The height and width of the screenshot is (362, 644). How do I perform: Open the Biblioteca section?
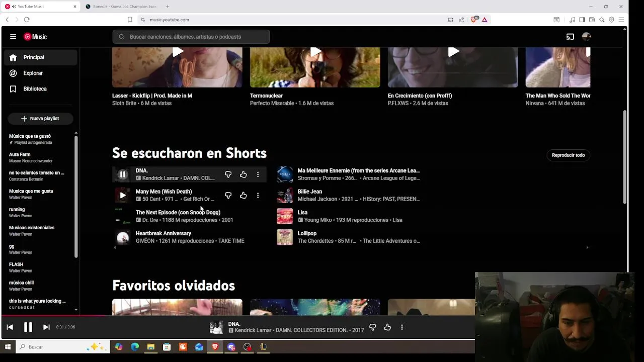pyautogui.click(x=40, y=88)
